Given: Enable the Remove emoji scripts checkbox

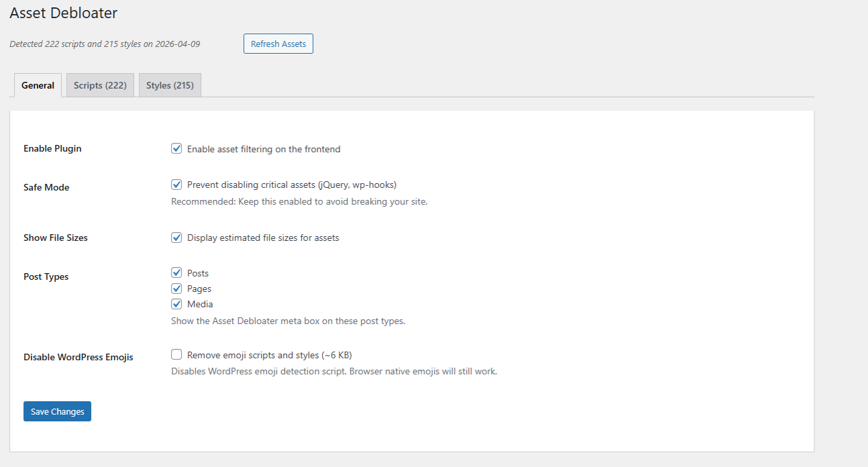Looking at the screenshot, I should (176, 355).
